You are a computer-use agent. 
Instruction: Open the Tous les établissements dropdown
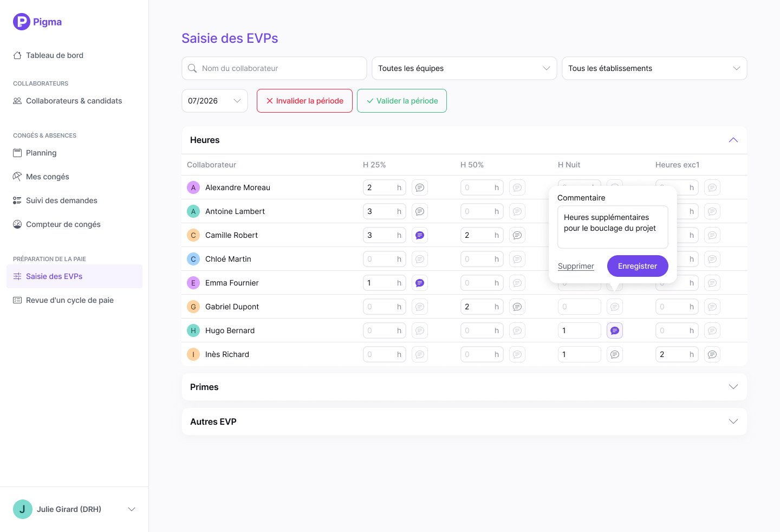click(654, 68)
